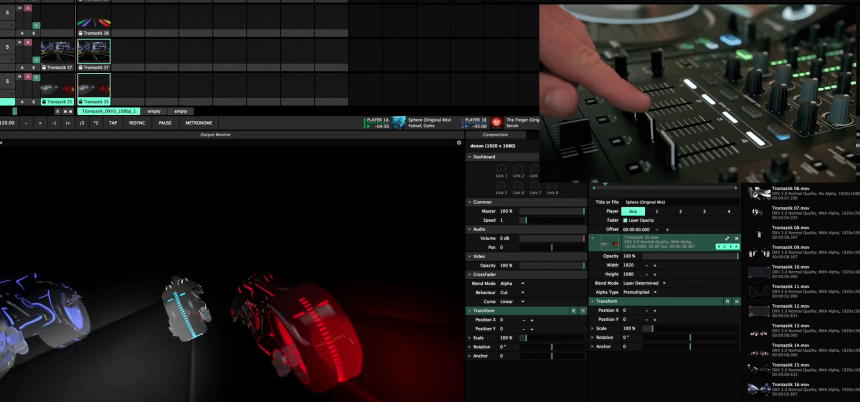860x402 pixels.
Task: Open the clip Transform options menu icon
Action: coord(736,302)
